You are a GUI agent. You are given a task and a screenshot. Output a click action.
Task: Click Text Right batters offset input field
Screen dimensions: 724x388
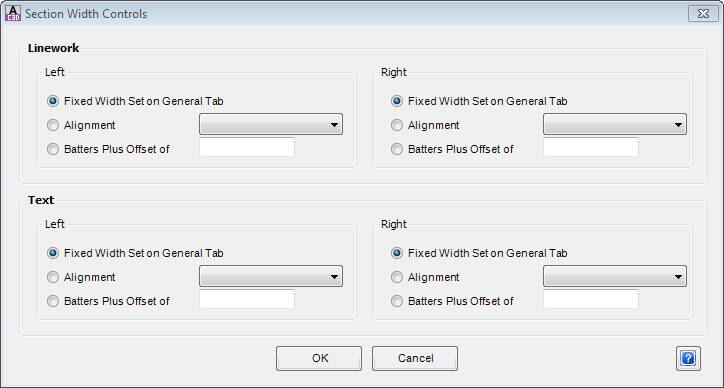pyautogui.click(x=591, y=299)
